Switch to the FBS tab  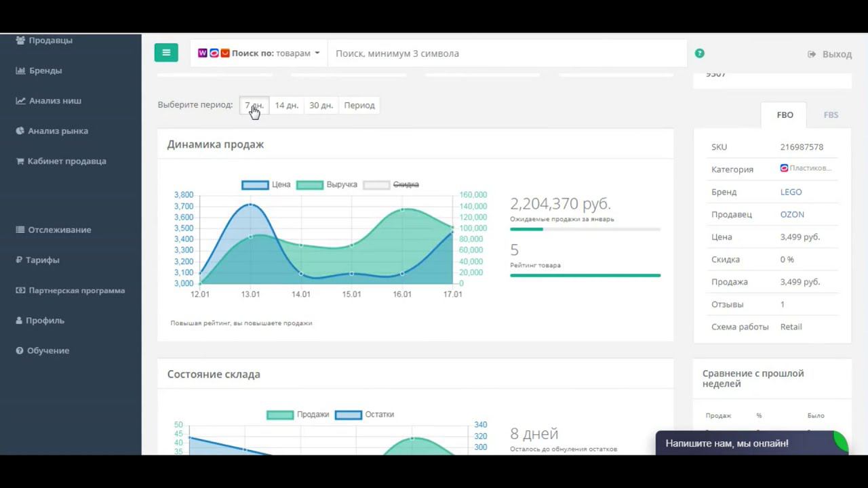click(x=831, y=115)
